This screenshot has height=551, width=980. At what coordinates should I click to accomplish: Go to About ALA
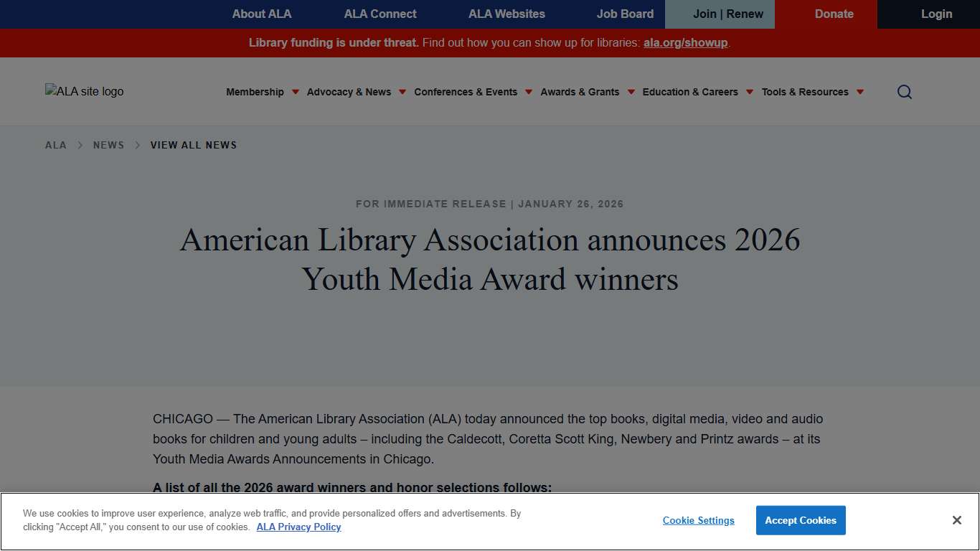click(261, 14)
